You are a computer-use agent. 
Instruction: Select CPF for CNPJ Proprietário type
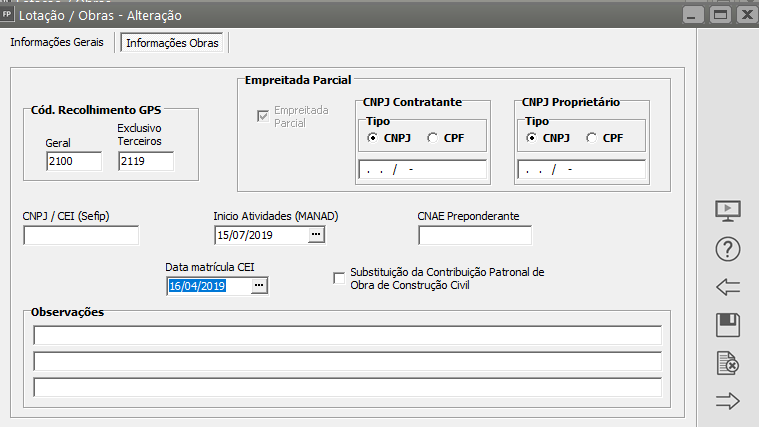592,138
